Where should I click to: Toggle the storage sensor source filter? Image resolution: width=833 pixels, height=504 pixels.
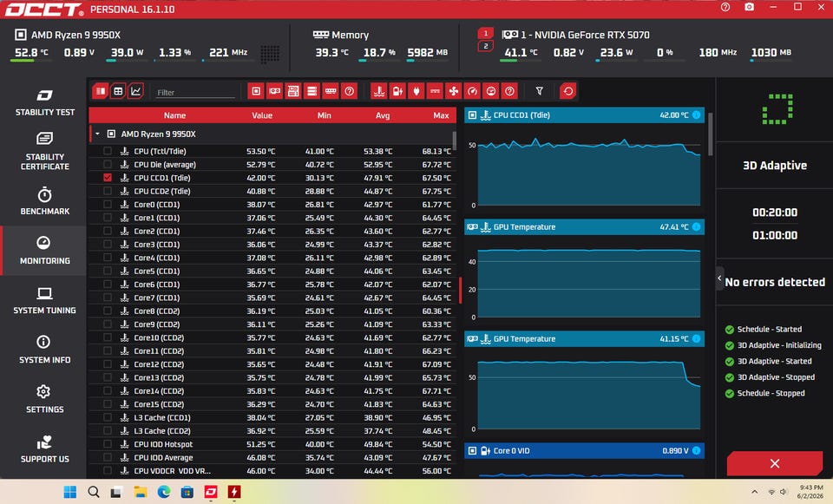click(312, 91)
